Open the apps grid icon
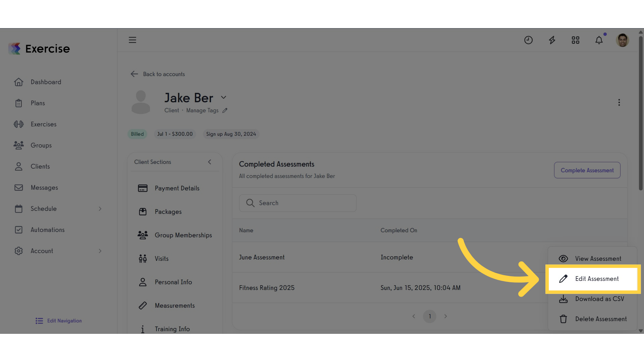 pyautogui.click(x=576, y=40)
